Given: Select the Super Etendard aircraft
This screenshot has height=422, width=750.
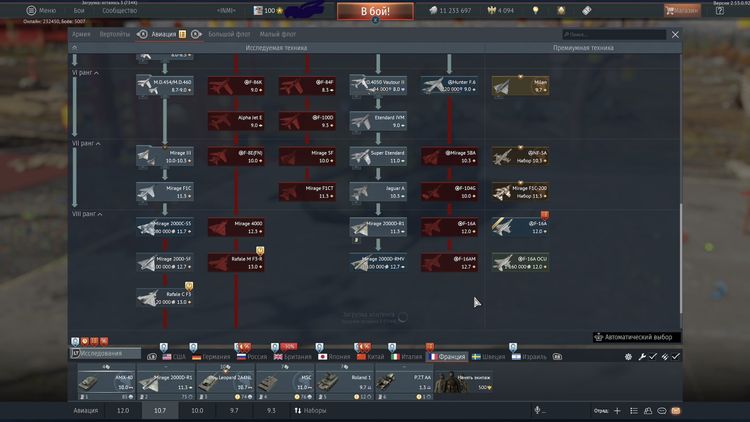Looking at the screenshot, I should 377,156.
